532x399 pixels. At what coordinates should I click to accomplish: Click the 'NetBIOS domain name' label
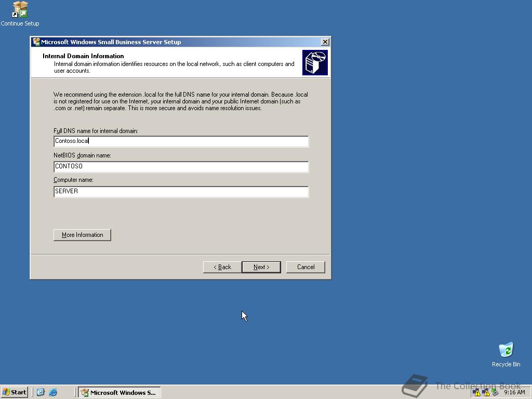[x=82, y=155]
